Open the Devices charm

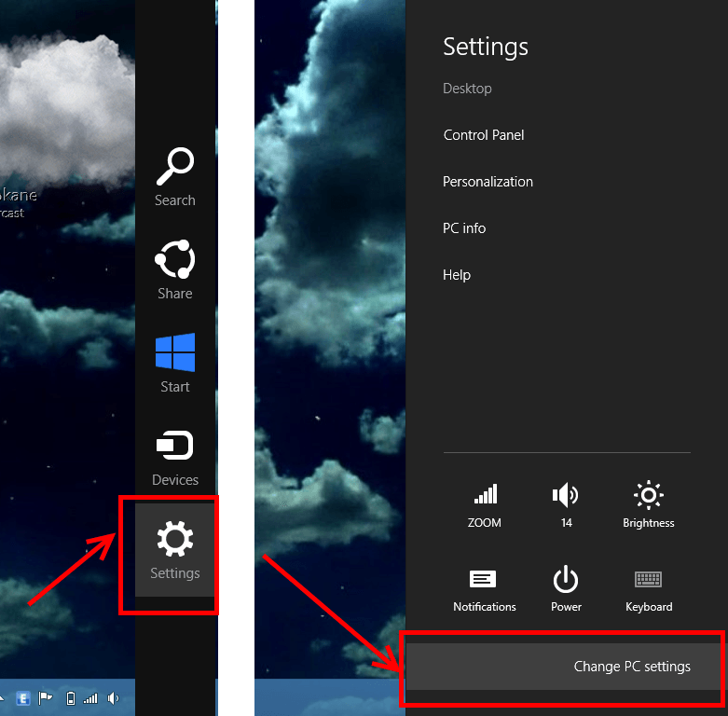175,457
